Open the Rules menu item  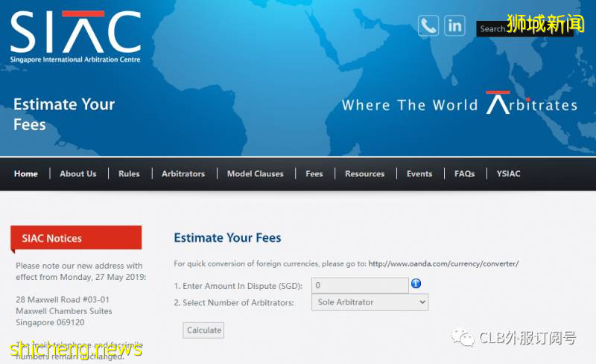click(129, 173)
